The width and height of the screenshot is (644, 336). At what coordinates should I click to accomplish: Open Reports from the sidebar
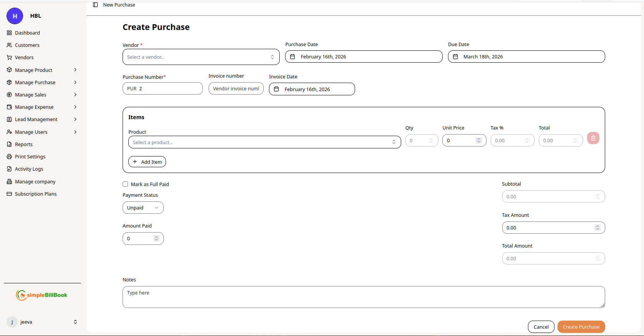coord(23,144)
